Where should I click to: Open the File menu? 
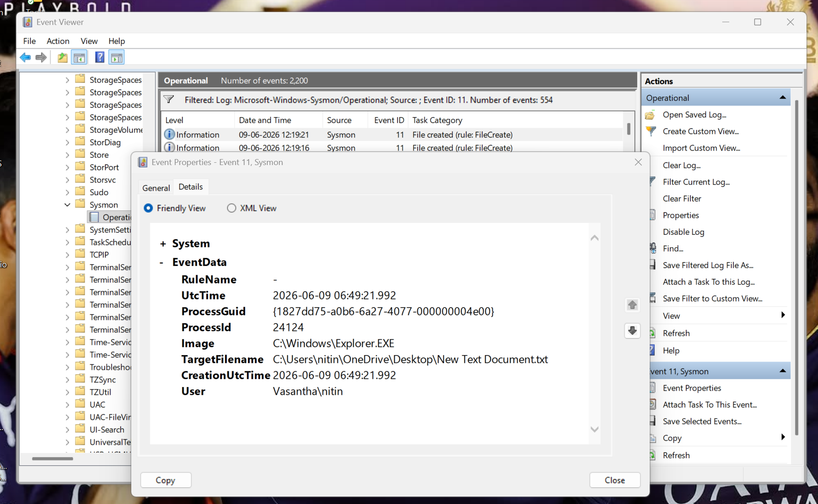coord(30,41)
